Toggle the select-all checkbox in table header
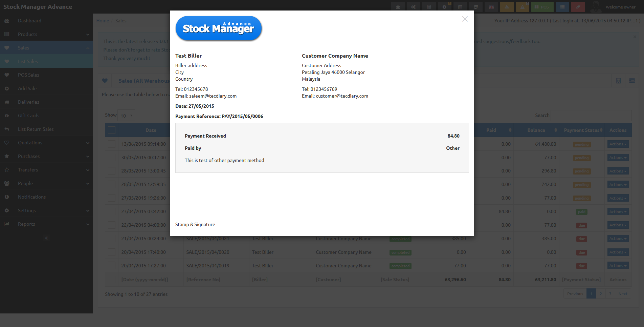 click(x=112, y=130)
